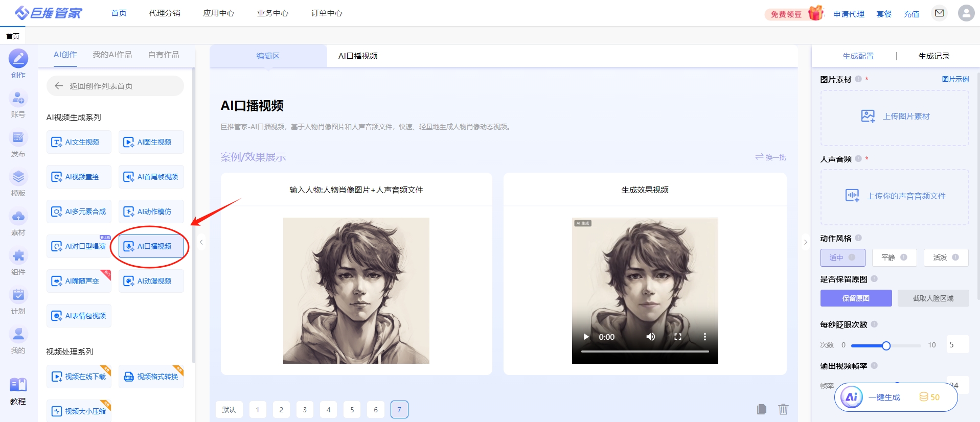Open AI图生视频 tool
The height and width of the screenshot is (422, 980).
[x=151, y=142]
